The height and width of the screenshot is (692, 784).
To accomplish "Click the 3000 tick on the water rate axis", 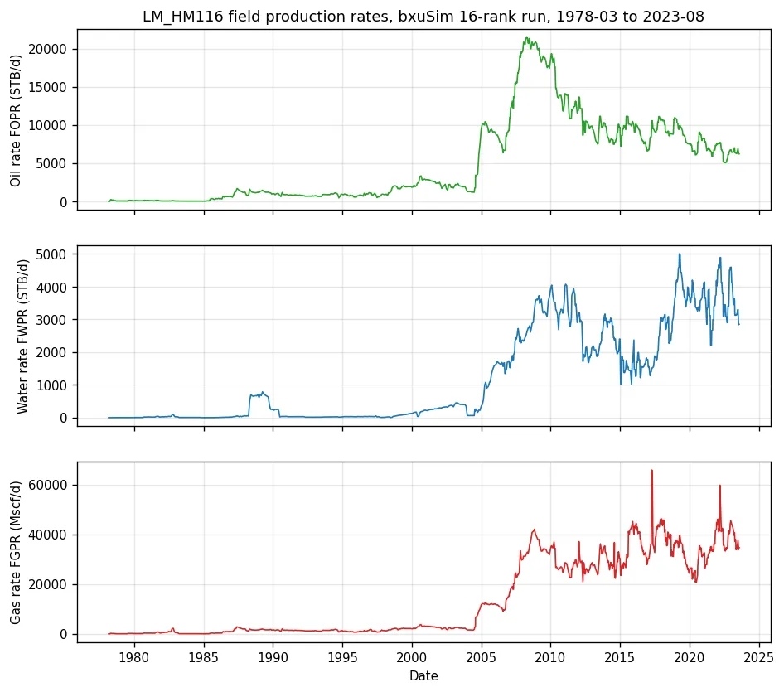I will [x=51, y=320].
